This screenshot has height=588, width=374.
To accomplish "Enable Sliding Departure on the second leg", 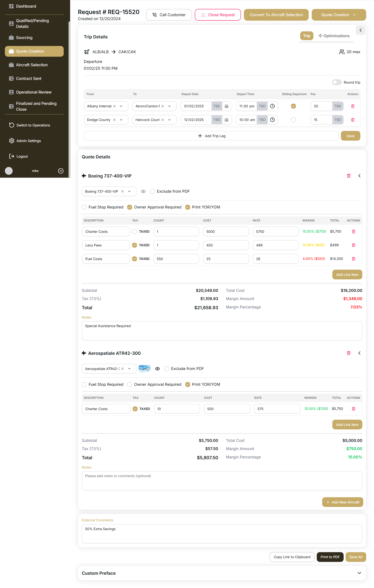I will (293, 120).
